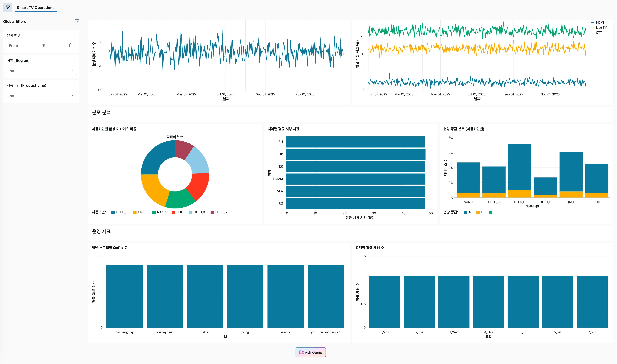Click the EU bar in regional chart
The image size is (617, 364).
pos(355,142)
